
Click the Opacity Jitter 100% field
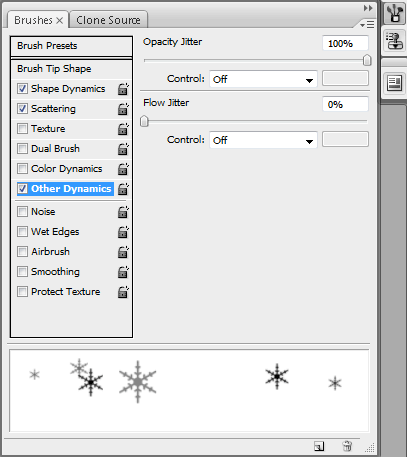coord(345,43)
